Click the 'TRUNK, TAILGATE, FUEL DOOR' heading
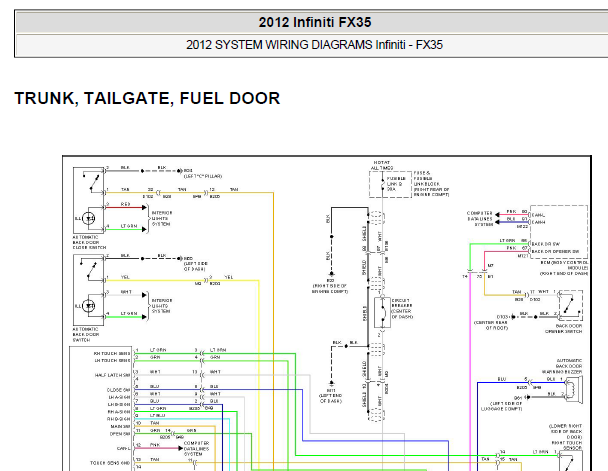 click(x=147, y=98)
